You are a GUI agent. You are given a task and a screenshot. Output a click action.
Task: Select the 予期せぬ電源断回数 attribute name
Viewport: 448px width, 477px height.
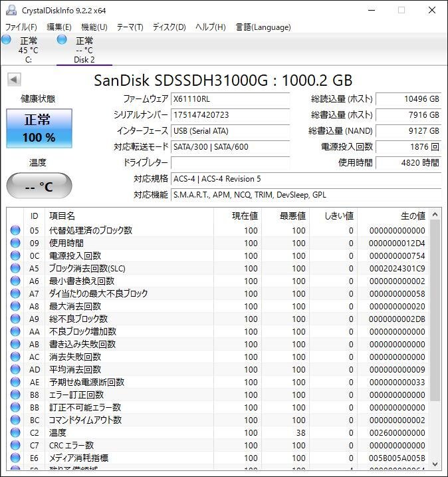86,382
